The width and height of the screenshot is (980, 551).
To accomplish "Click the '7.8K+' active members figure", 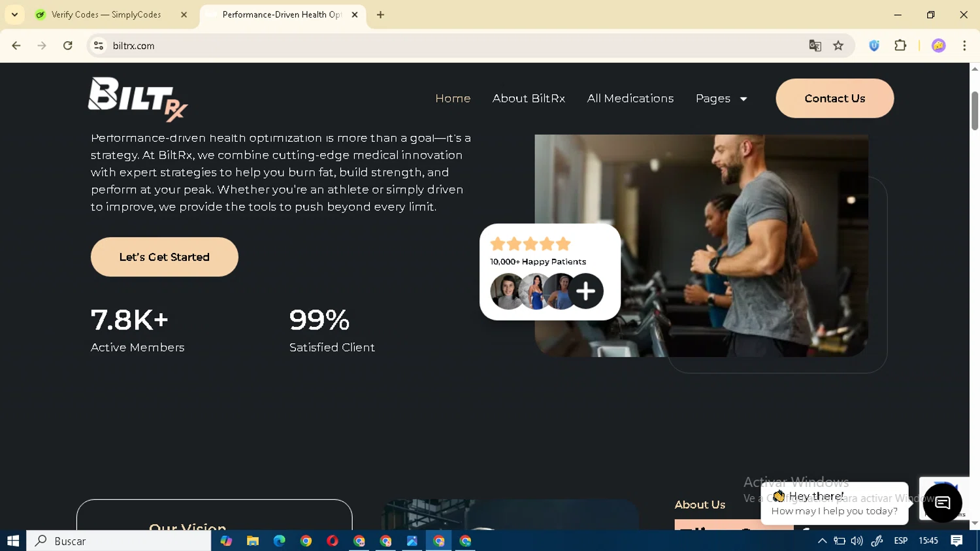I will pos(129,320).
